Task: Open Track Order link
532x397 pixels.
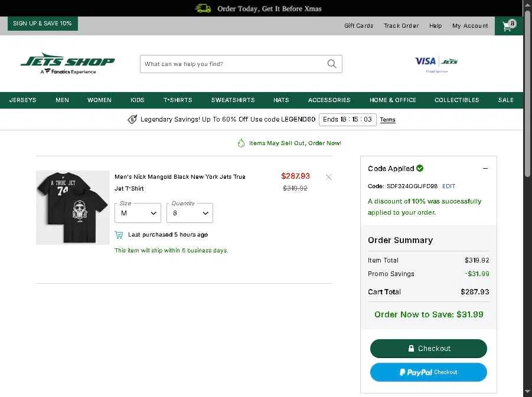Action: tap(401, 26)
